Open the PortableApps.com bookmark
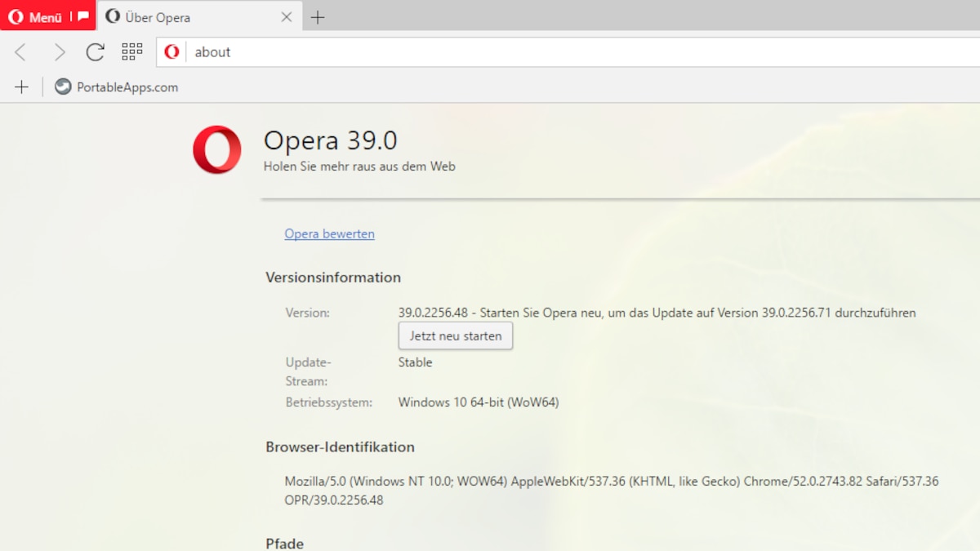This screenshot has height=551, width=980. pos(117,87)
